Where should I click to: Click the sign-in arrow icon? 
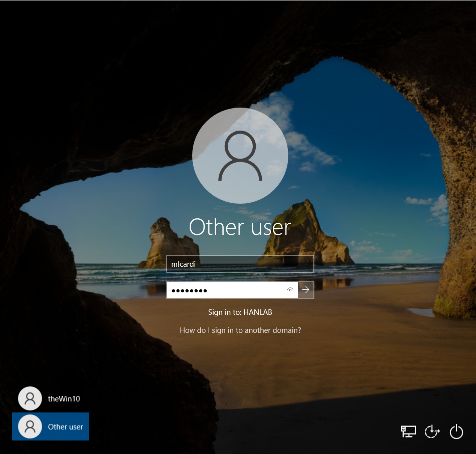pos(305,290)
